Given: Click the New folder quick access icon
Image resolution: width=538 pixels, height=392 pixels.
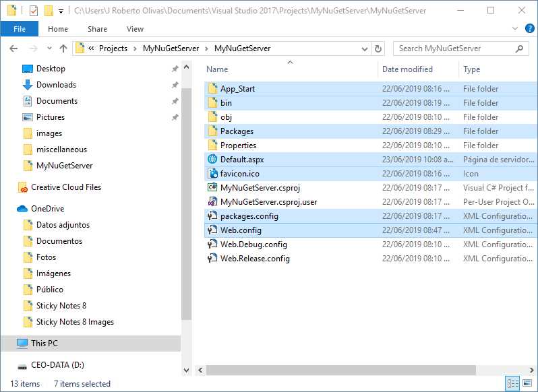Looking at the screenshot, I should click(49, 11).
